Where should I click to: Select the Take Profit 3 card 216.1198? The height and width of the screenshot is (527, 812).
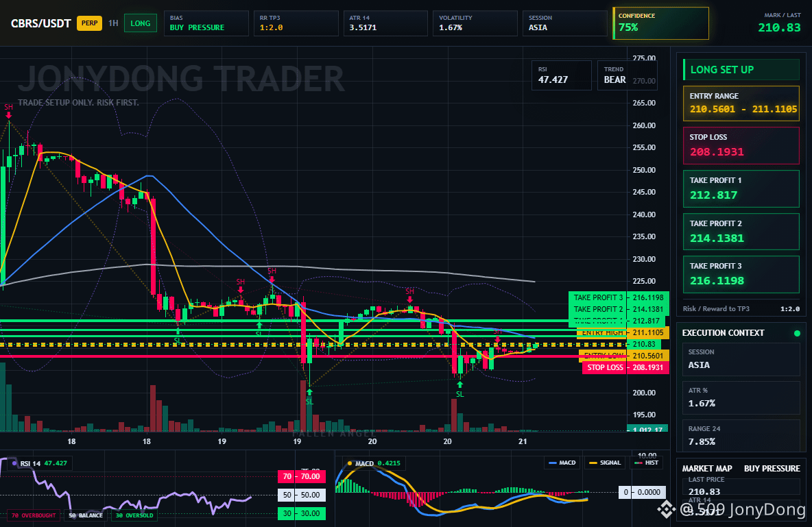coord(741,274)
